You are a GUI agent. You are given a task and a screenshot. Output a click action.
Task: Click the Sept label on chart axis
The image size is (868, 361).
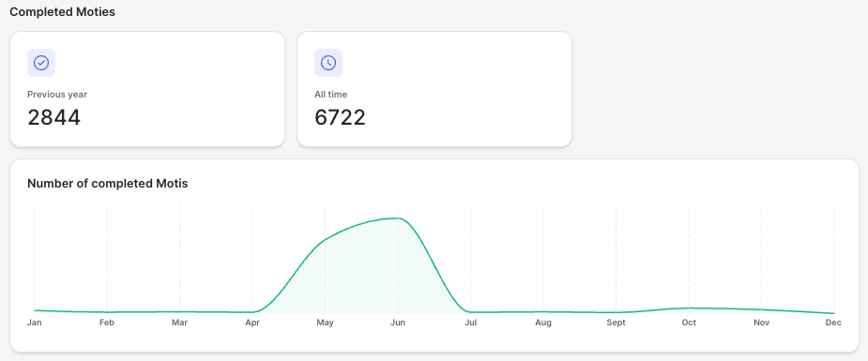click(617, 323)
